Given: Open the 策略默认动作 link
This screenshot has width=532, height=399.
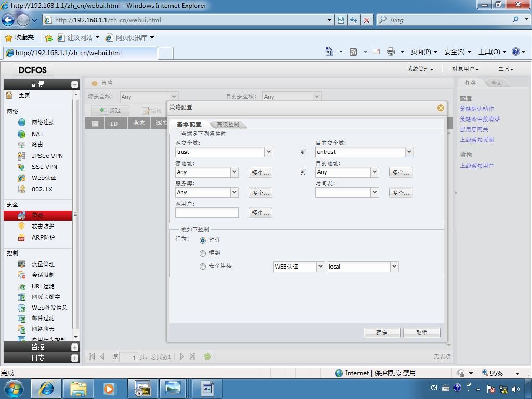Looking at the screenshot, I should click(x=477, y=109).
